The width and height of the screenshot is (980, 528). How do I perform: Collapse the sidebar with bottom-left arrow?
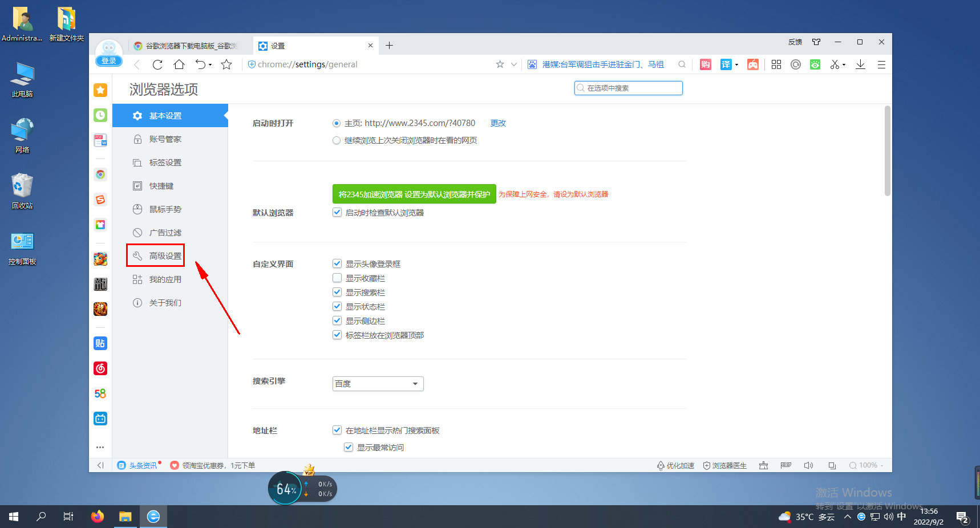tap(100, 465)
